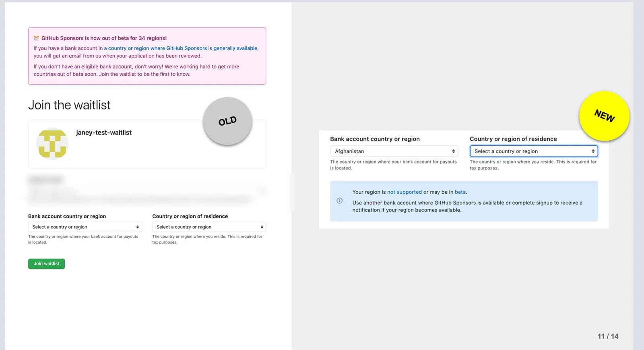The height and width of the screenshot is (350, 644).
Task: Click the green Join waitlist button
Action: [46, 264]
